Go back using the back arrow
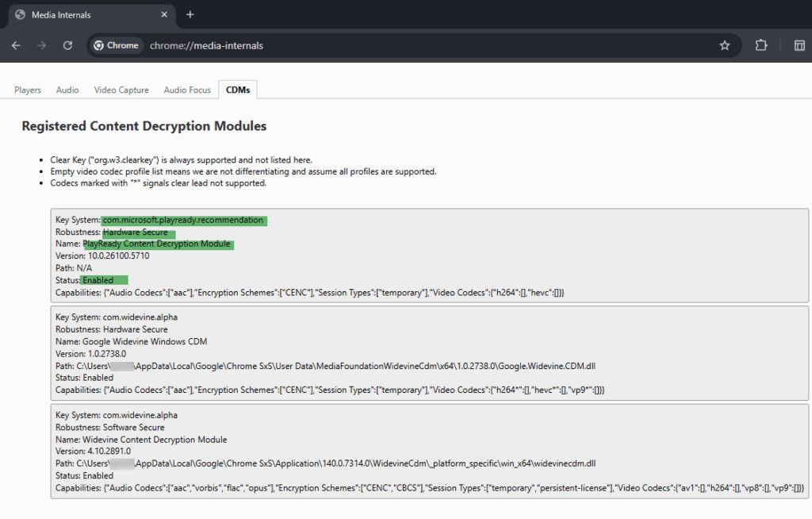The width and height of the screenshot is (812, 519). click(x=16, y=45)
